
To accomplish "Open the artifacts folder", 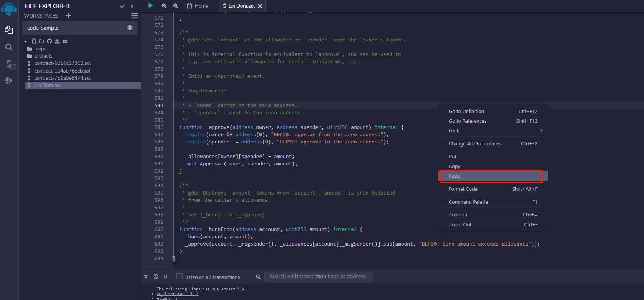I will (x=43, y=56).
